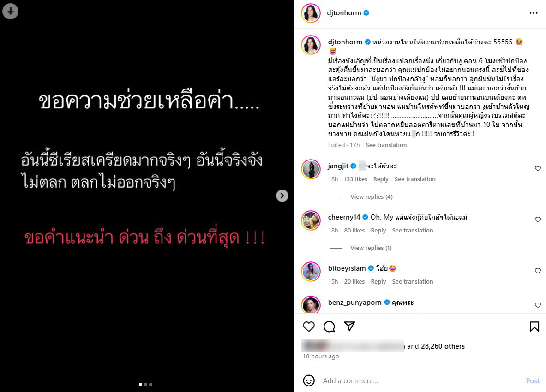546x392 pixels.
Task: Open the three-dot more options menu
Action: tap(533, 13)
